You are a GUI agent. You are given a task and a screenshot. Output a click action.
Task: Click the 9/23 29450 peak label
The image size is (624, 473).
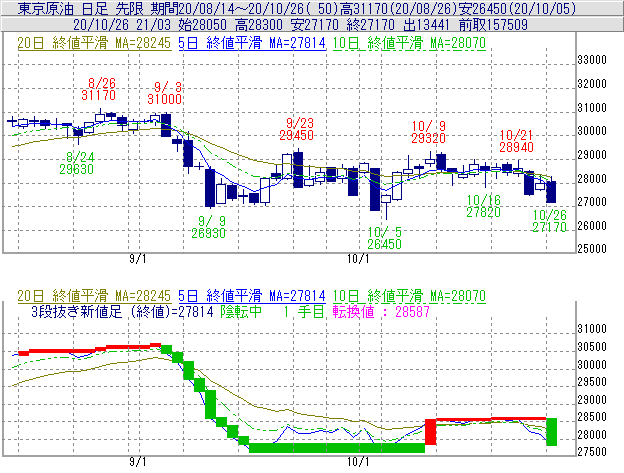[x=296, y=129]
